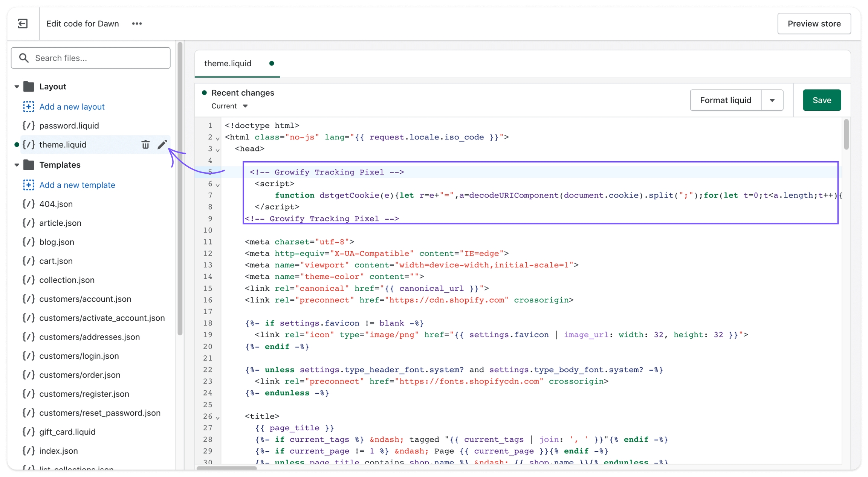Delete theme.liquid with trash icon
Screen dimensions: 868x477
[145, 145]
